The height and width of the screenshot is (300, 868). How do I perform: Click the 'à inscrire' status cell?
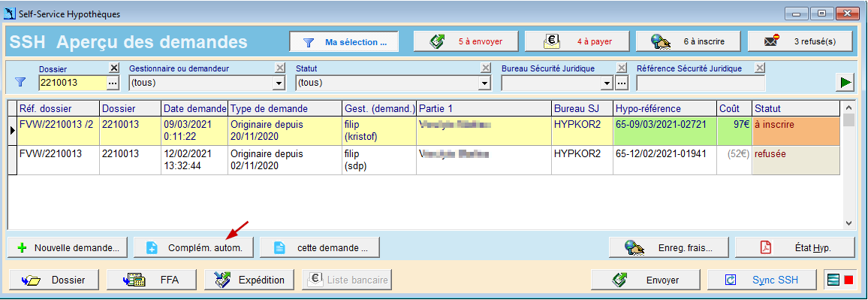click(x=796, y=131)
